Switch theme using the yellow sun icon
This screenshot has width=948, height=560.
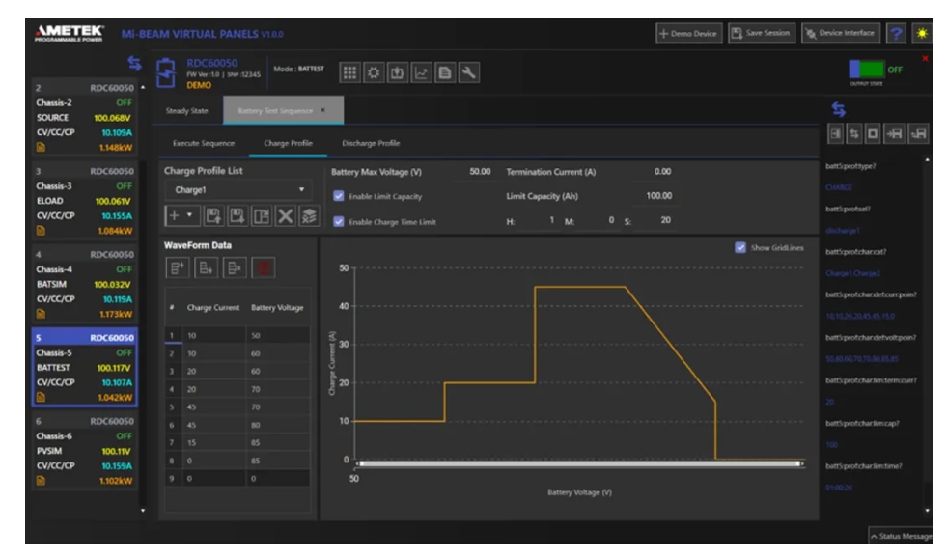pos(924,33)
